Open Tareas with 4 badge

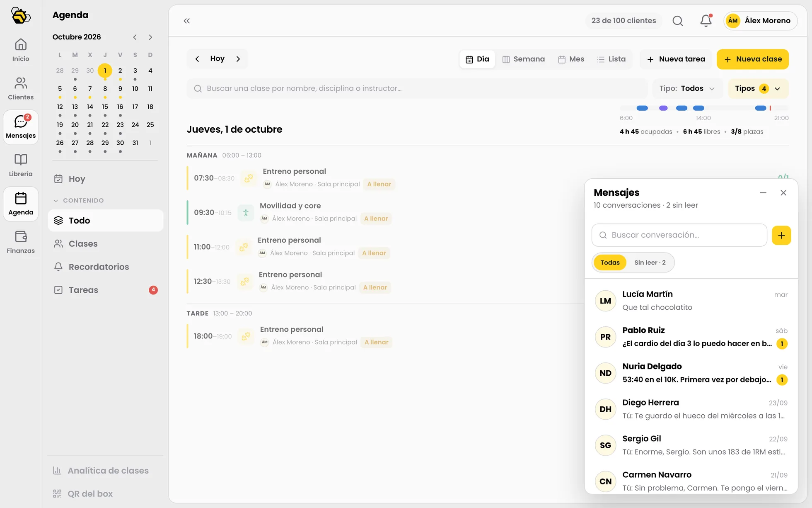(x=106, y=290)
